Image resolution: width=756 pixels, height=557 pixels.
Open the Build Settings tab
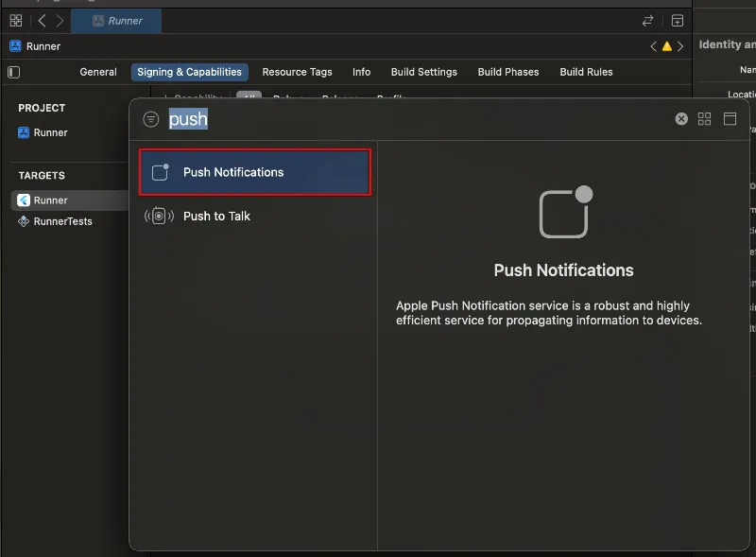pyautogui.click(x=423, y=72)
